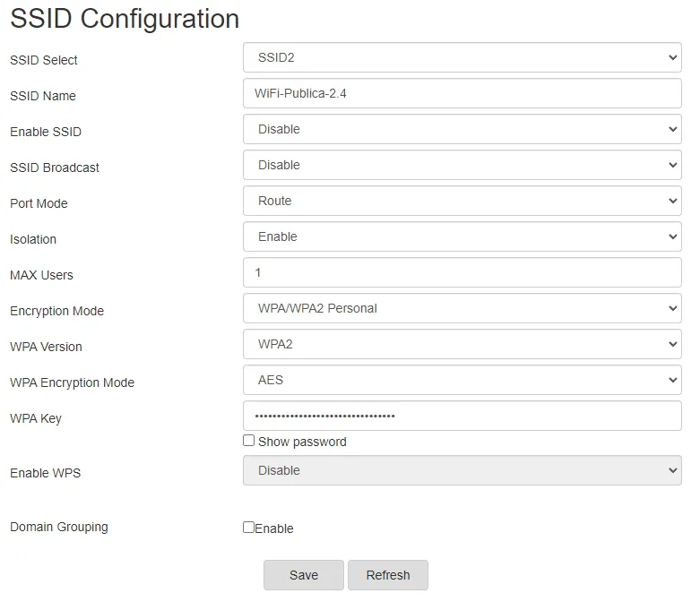Expand the WPA Version dropdown

pyautogui.click(x=462, y=344)
